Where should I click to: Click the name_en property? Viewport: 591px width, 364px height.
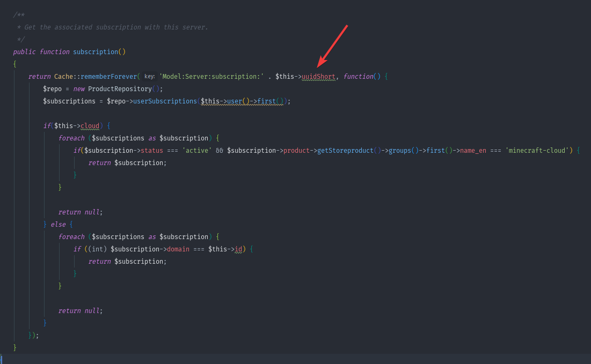pos(473,151)
